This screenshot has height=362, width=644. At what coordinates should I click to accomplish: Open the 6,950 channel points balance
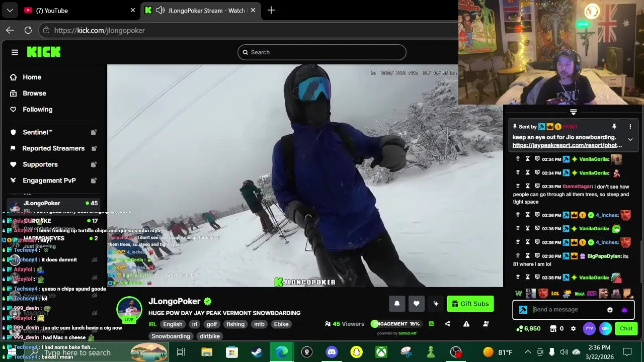pos(528,328)
